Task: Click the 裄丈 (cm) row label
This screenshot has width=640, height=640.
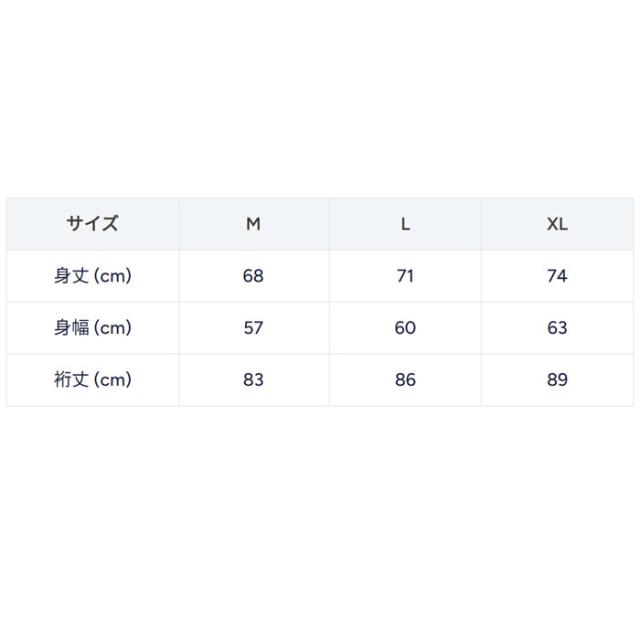Action: point(93,380)
